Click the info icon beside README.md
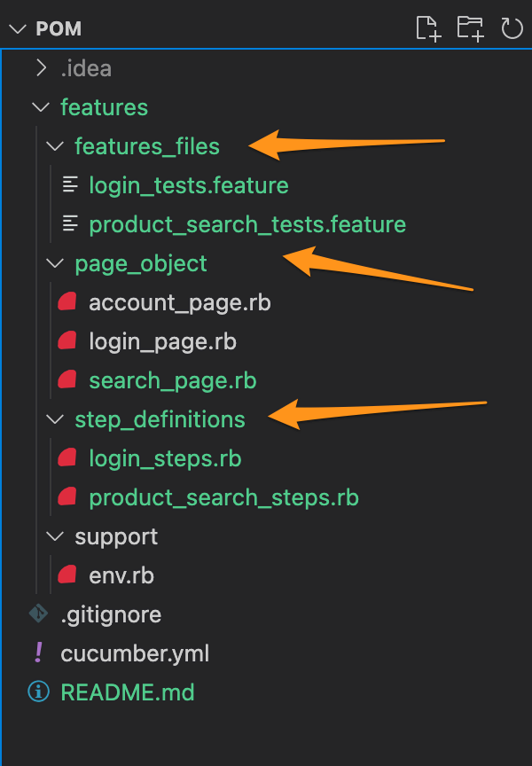The height and width of the screenshot is (766, 532). click(x=39, y=692)
